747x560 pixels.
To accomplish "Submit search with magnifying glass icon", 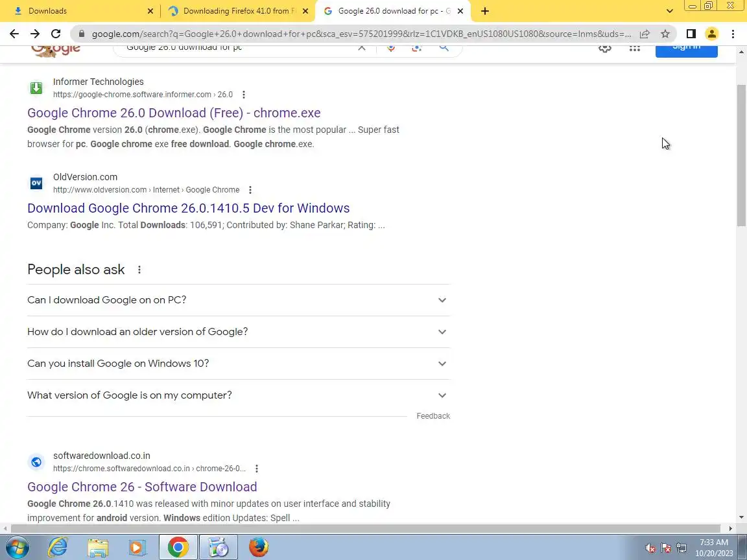I will [444, 47].
